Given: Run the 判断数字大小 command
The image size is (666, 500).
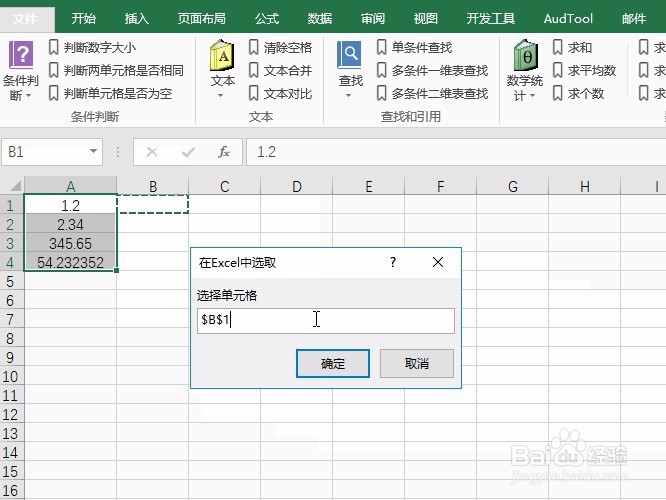Looking at the screenshot, I should pyautogui.click(x=93, y=47).
